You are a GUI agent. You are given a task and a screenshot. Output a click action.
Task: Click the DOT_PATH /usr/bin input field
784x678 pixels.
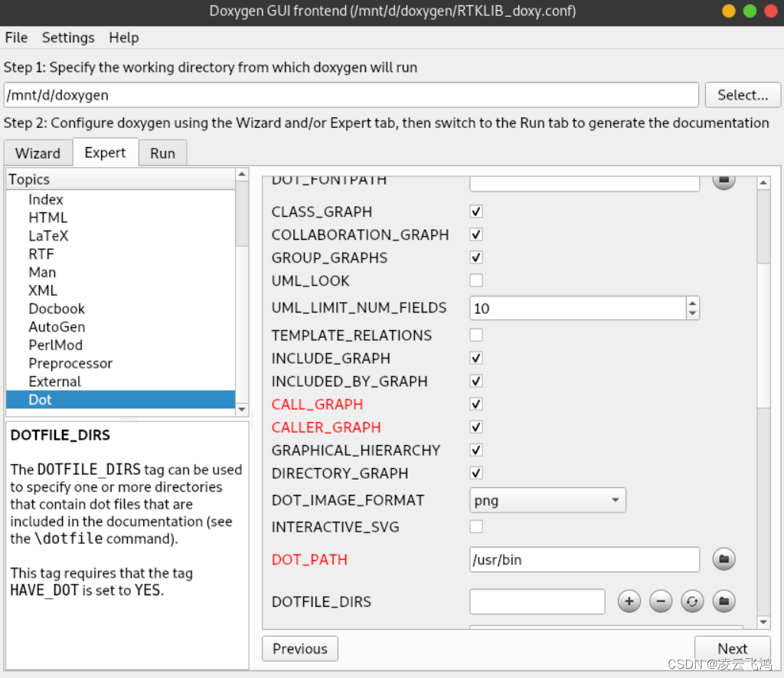tap(584, 559)
